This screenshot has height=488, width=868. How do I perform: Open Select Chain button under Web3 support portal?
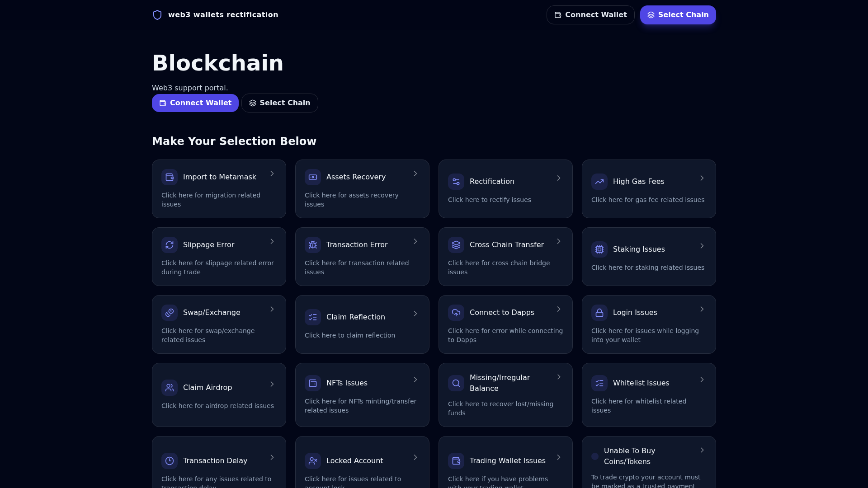pos(280,103)
